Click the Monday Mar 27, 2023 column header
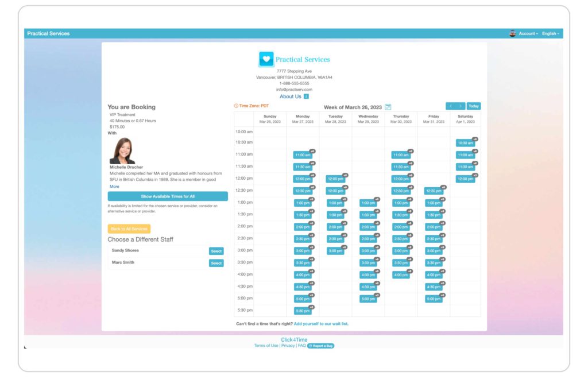This screenshot has width=588, height=379. pos(303,119)
